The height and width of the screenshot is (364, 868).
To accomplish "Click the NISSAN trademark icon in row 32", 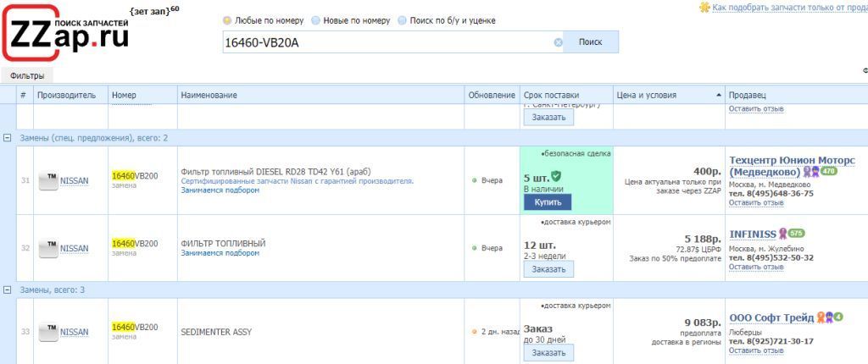I will coord(48,248).
